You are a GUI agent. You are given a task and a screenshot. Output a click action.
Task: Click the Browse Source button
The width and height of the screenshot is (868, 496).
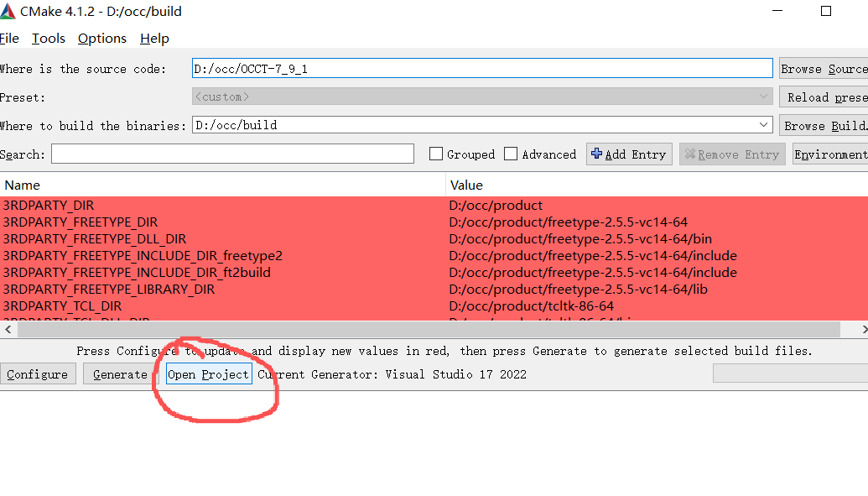(x=826, y=68)
